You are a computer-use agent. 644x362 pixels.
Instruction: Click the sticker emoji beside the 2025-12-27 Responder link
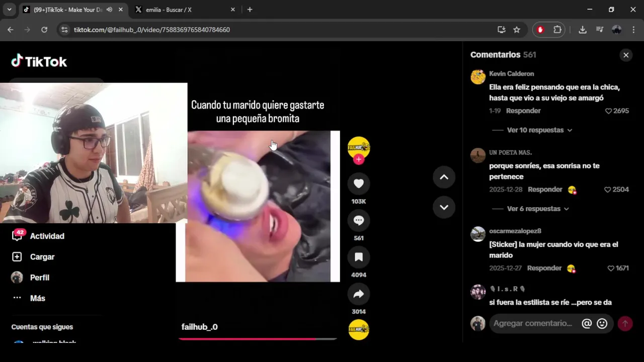(x=572, y=268)
